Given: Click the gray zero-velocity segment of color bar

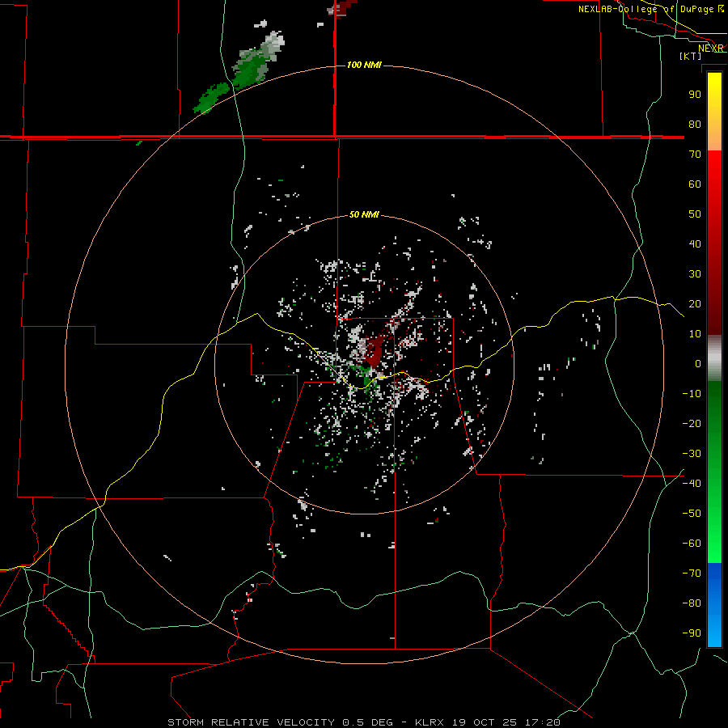Looking at the screenshot, I should [714, 358].
